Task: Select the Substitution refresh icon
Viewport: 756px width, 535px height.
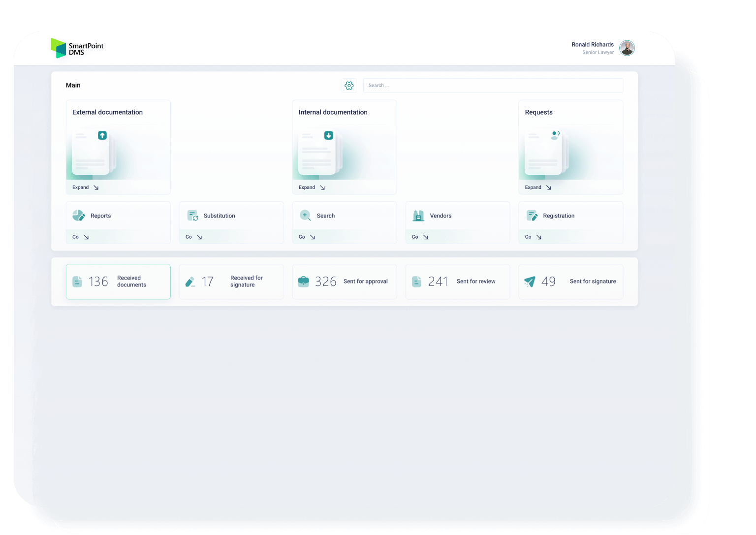Action: pos(191,215)
